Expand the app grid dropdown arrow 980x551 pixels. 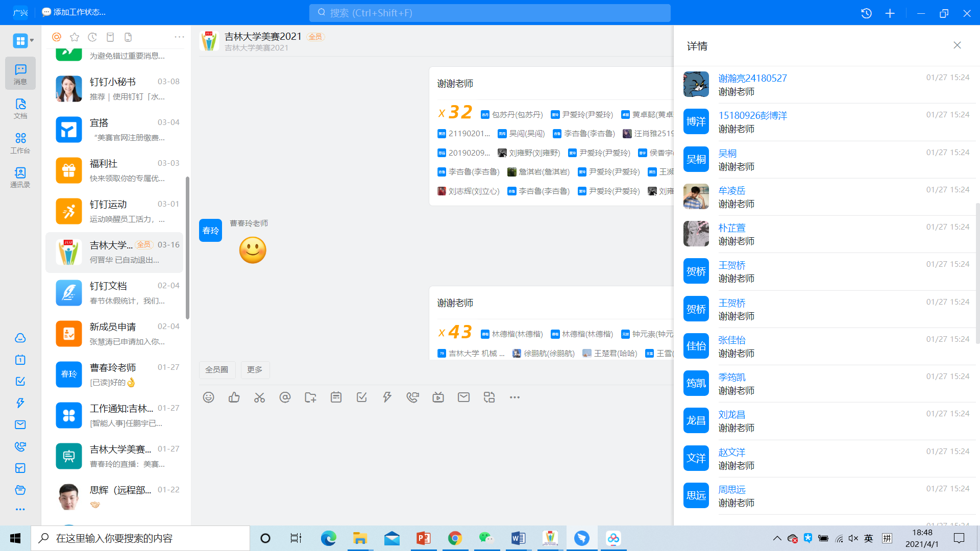click(x=32, y=40)
